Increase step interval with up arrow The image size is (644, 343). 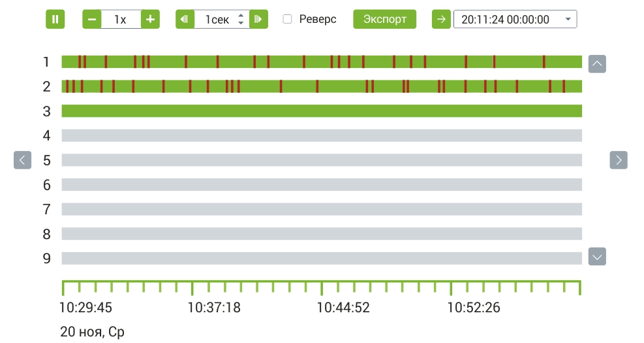point(241,15)
